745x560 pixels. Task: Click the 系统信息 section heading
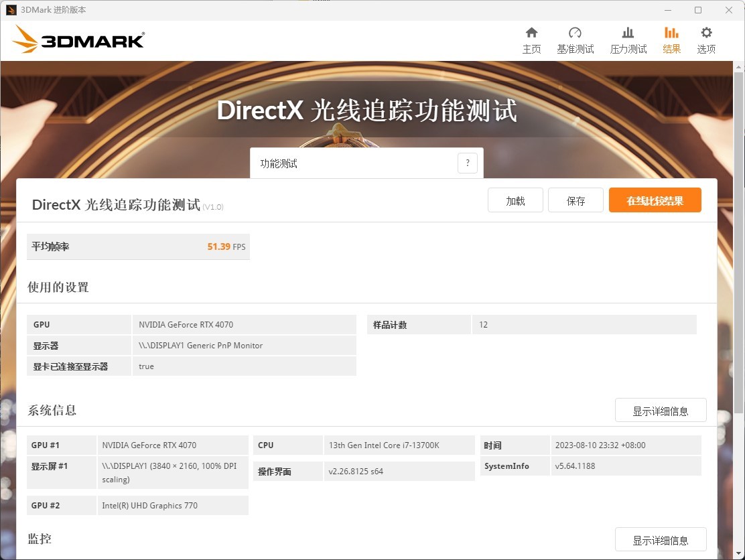tap(52, 410)
